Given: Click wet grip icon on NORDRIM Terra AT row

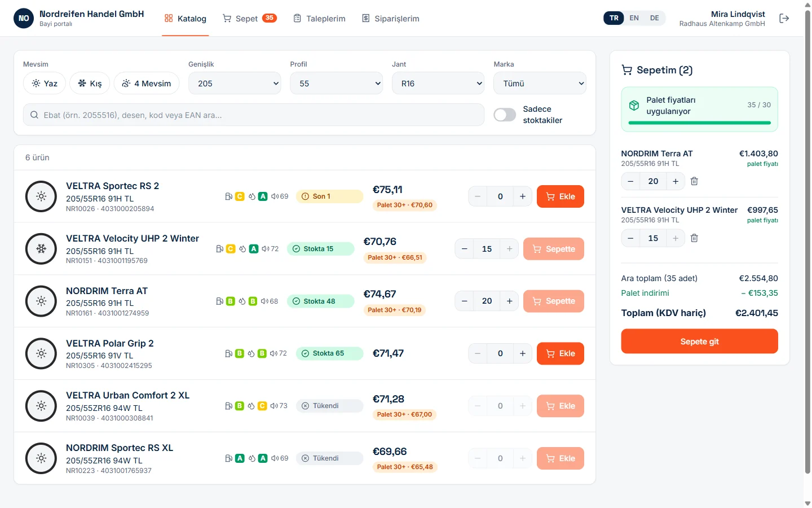Looking at the screenshot, I should point(242,301).
